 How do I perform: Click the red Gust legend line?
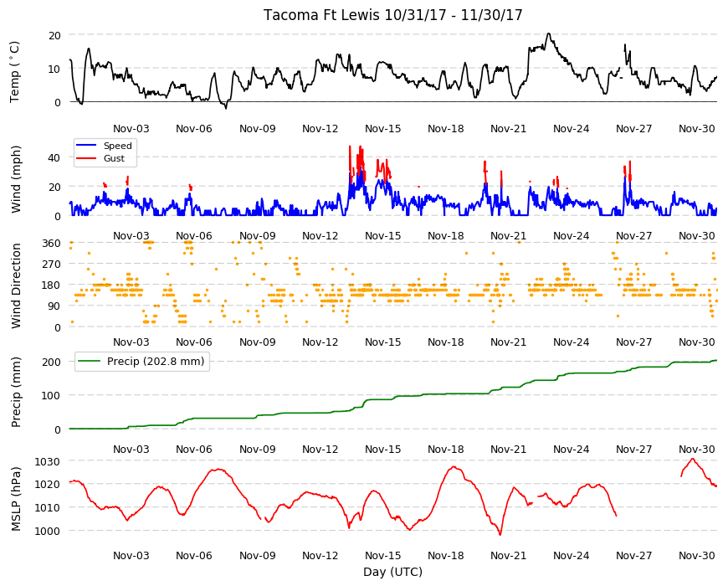(x=88, y=158)
